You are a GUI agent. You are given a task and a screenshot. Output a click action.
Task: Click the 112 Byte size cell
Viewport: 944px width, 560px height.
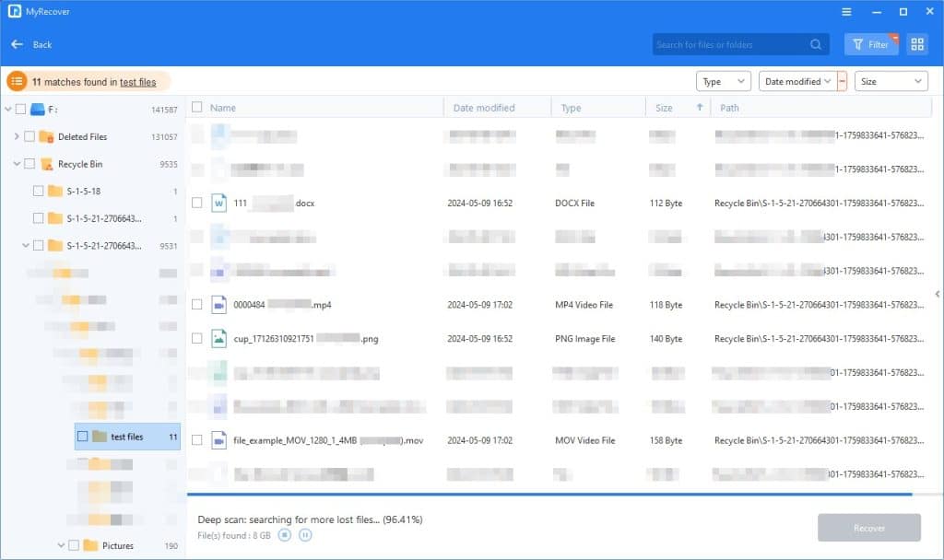(x=666, y=204)
